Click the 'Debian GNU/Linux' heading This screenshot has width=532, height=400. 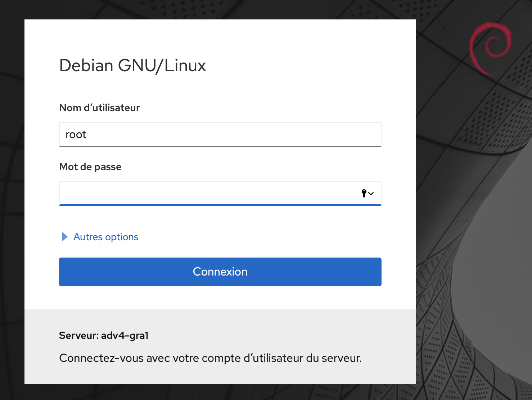point(132,65)
